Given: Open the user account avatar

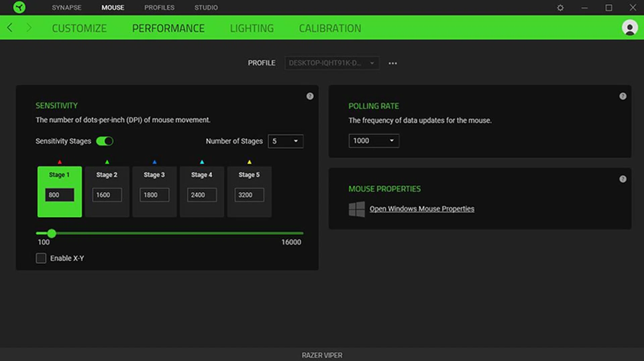Looking at the screenshot, I should [630, 28].
